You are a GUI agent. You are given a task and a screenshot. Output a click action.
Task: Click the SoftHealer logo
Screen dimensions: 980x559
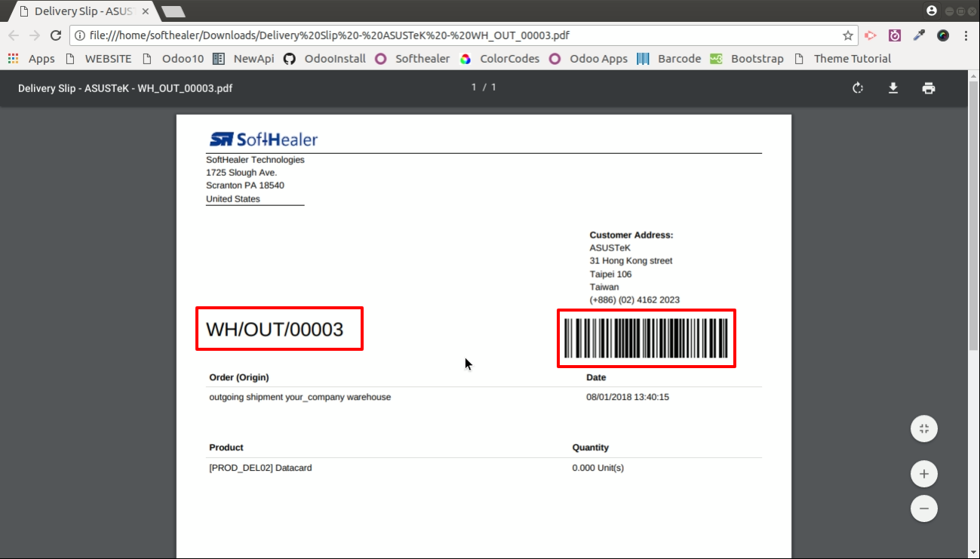click(x=263, y=140)
